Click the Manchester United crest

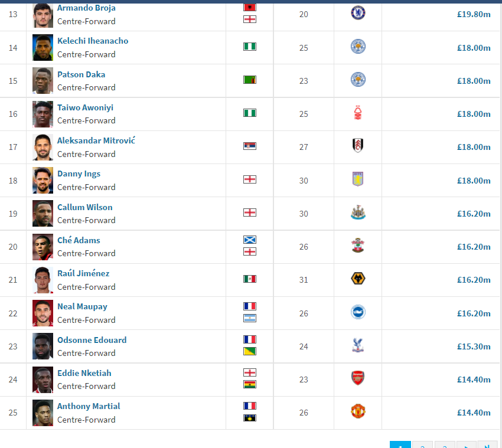[x=358, y=411]
